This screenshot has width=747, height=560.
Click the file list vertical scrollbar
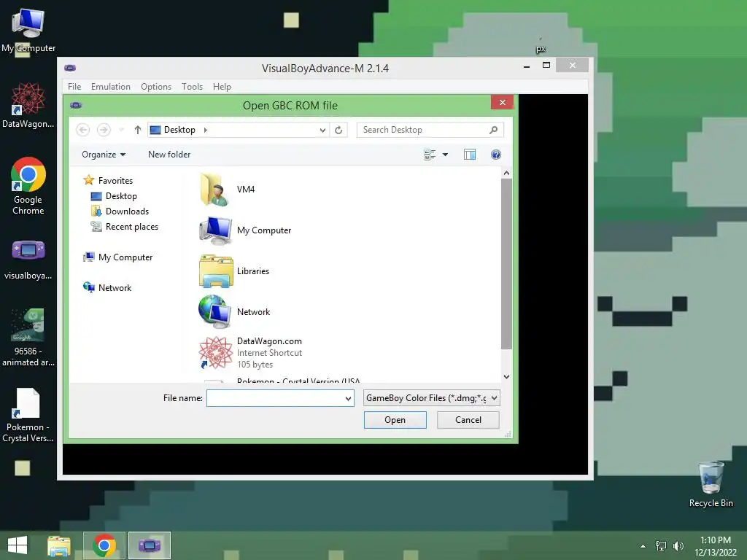click(506, 264)
